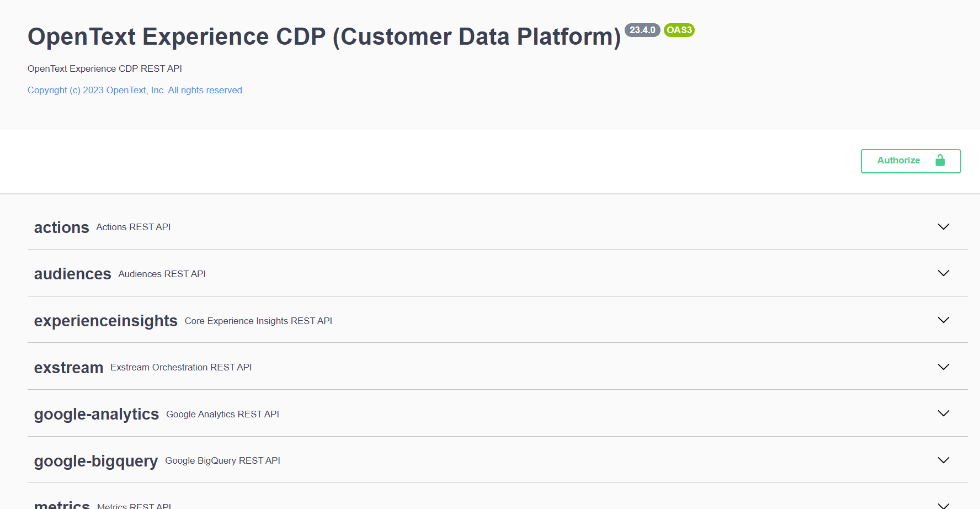Open the actions API tag
Image resolution: width=980 pixels, height=509 pixels.
pos(61,227)
